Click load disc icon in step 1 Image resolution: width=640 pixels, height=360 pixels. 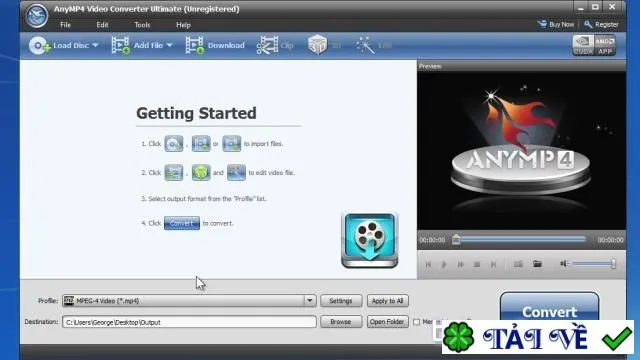[174, 144]
